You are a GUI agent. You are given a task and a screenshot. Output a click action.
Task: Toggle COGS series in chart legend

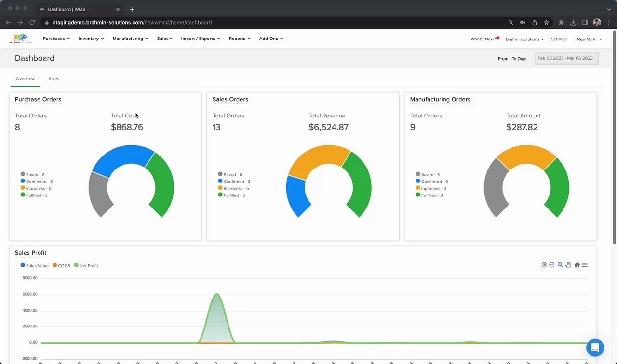click(x=61, y=265)
